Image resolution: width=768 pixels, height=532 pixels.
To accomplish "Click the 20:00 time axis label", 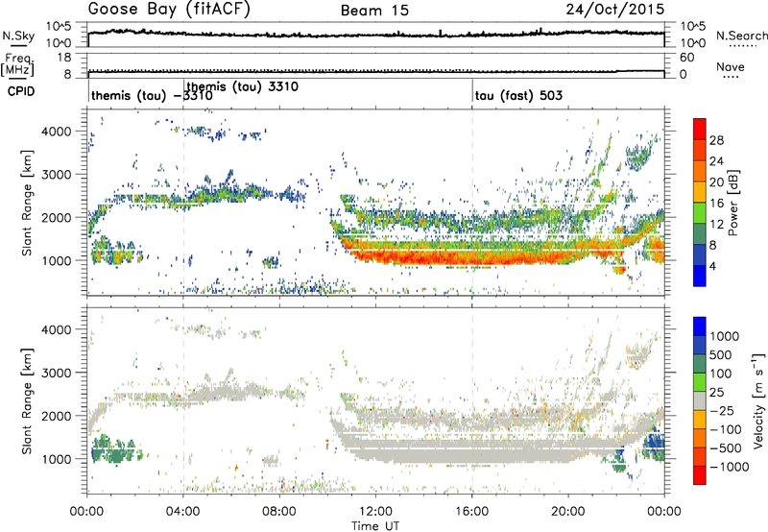I will 568,512.
